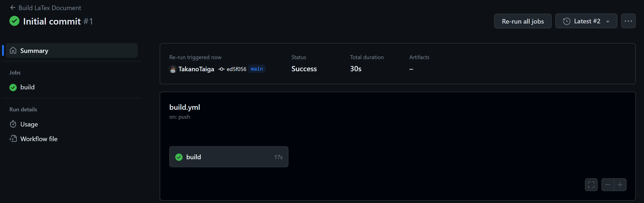
Task: Click the TakanoTaiga avatar image
Action: point(173,69)
